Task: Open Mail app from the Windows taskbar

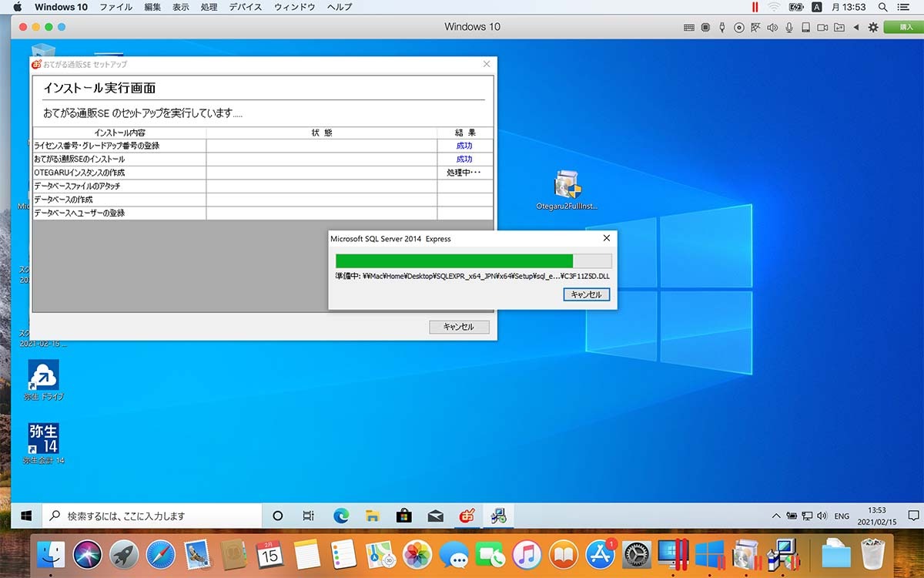Action: (436, 516)
